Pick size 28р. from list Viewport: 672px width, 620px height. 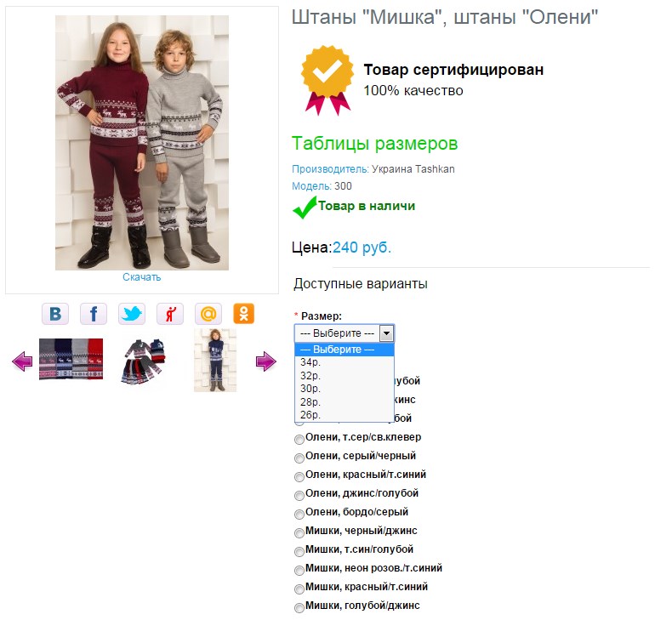pos(345,402)
